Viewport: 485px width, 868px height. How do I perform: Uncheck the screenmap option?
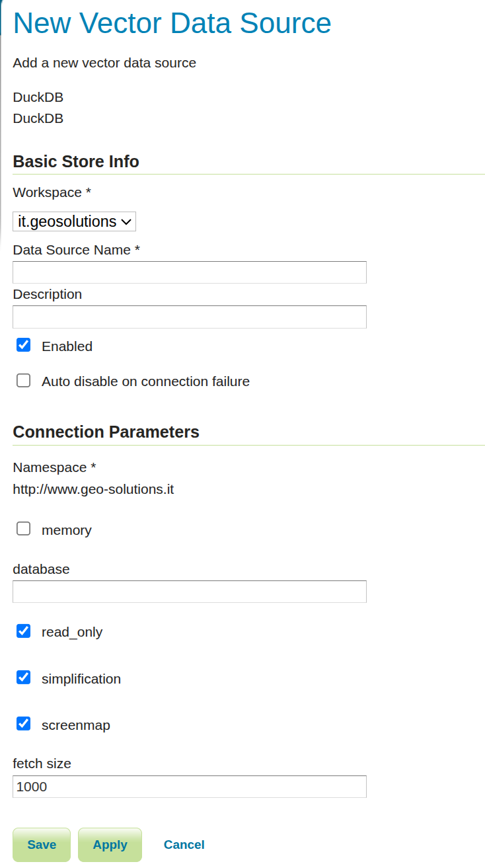click(x=23, y=723)
